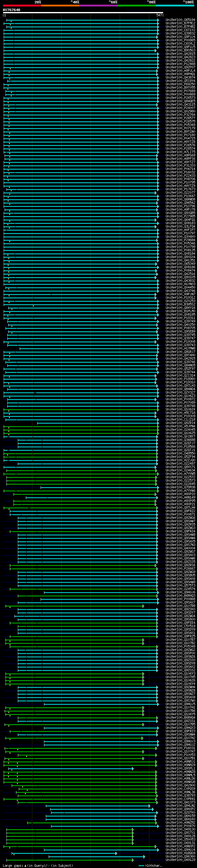Click the UniRef100_A9PG69 label
Screen dimensions: 197x868
point(180,155)
